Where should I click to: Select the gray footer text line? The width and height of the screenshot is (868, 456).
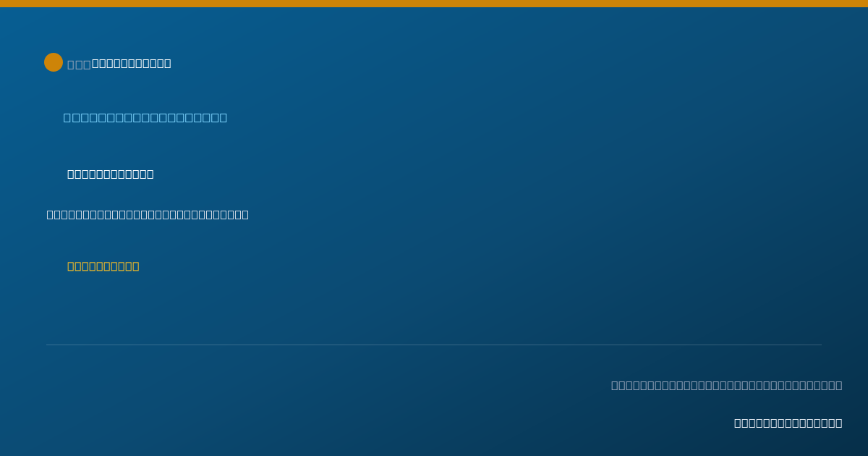pyautogui.click(x=727, y=385)
